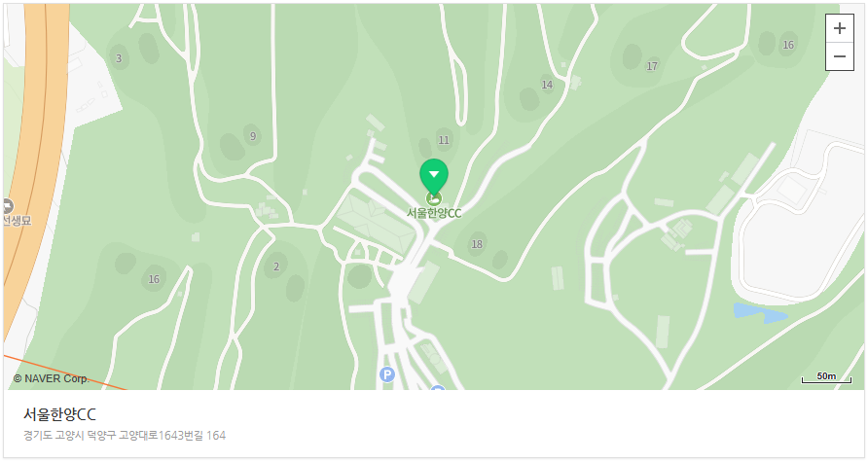Image resolution: width=868 pixels, height=462 pixels.
Task: Click hole 3 marker on the map
Action: pyautogui.click(x=119, y=58)
